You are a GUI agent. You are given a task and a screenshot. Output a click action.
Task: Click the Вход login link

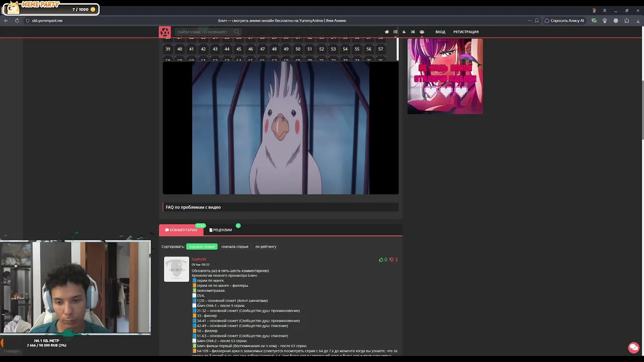[440, 32]
